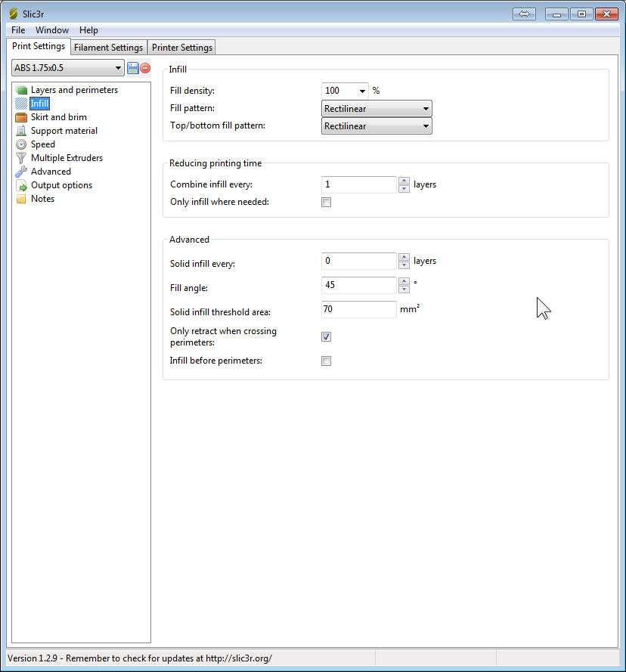This screenshot has width=626, height=672.
Task: Click the double-arrow title bar button
Action: [x=524, y=14]
